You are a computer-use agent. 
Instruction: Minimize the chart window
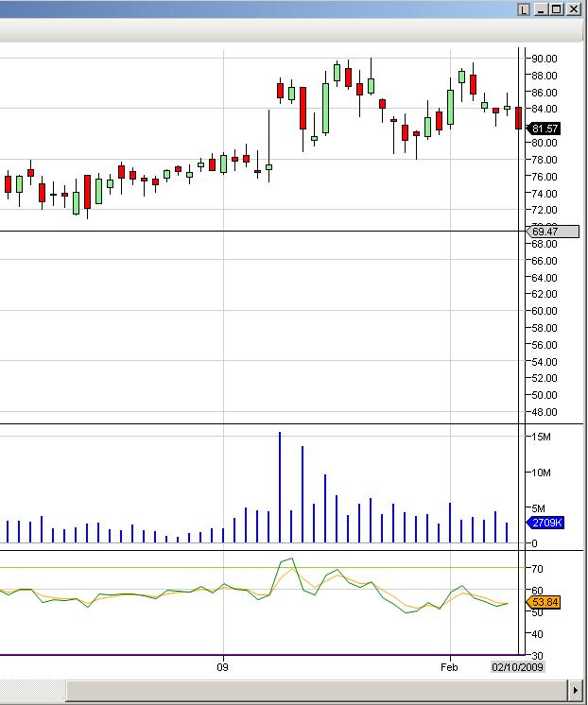tap(542, 9)
